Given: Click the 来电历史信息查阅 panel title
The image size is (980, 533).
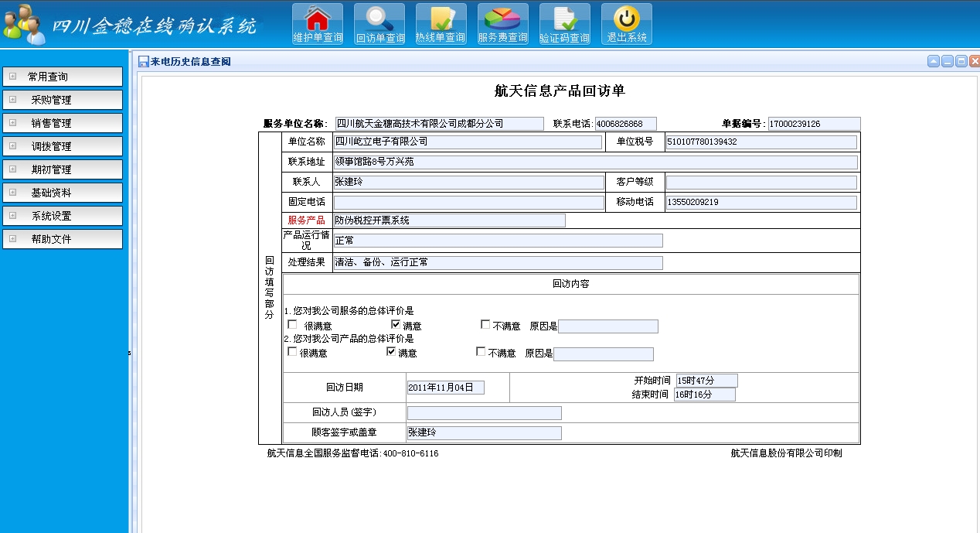Looking at the screenshot, I should (x=191, y=62).
